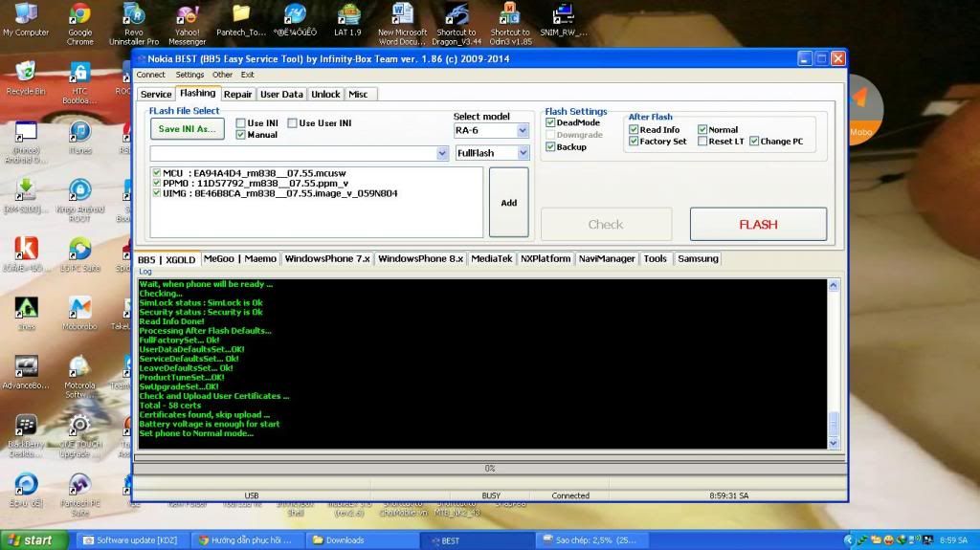Viewport: 980px width, 550px height.
Task: Launch iTunes from the desktop
Action: [x=79, y=138]
